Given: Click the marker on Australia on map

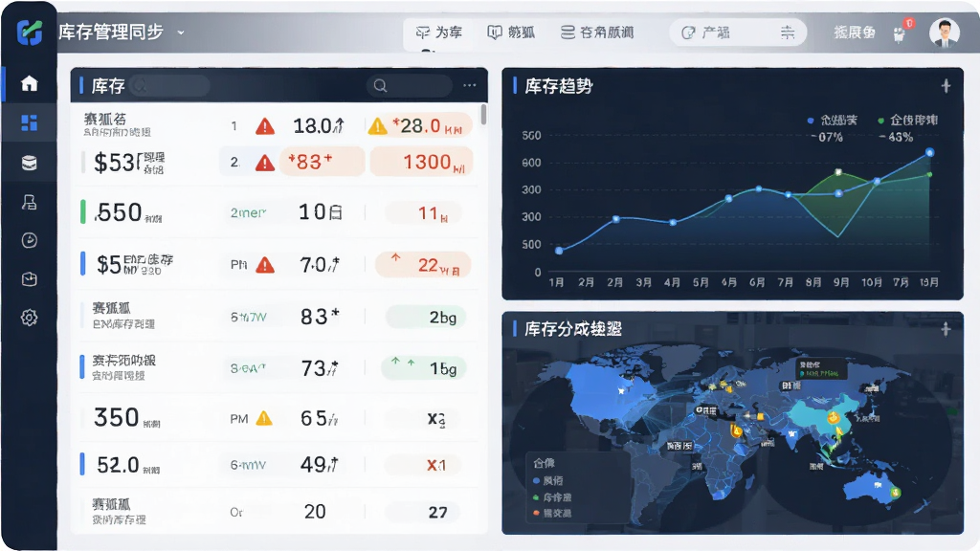Looking at the screenshot, I should 895,493.
